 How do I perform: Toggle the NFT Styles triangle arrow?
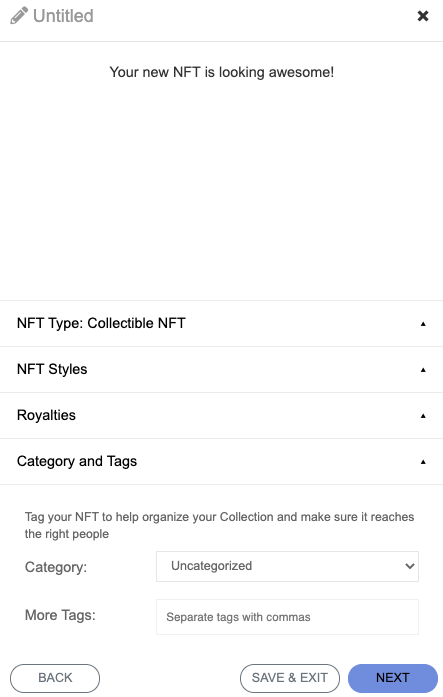pos(423,370)
